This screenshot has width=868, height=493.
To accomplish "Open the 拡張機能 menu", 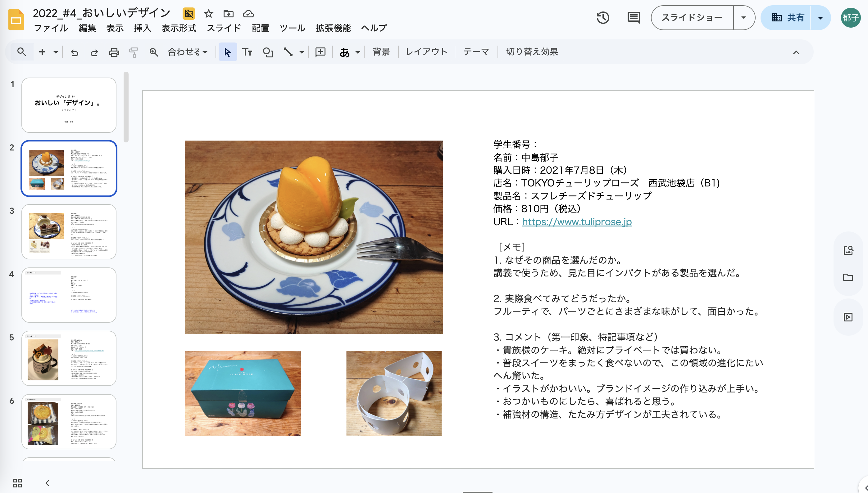I will [x=334, y=28].
